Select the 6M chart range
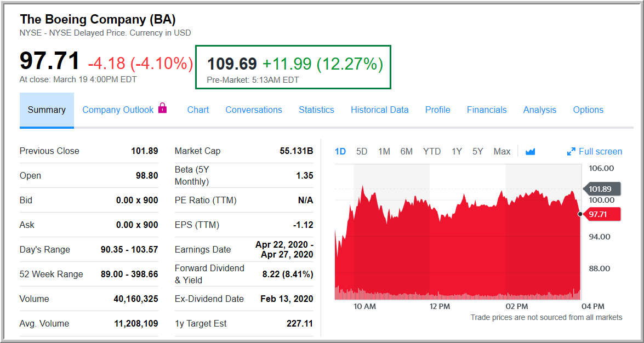This screenshot has height=343, width=644. 406,152
